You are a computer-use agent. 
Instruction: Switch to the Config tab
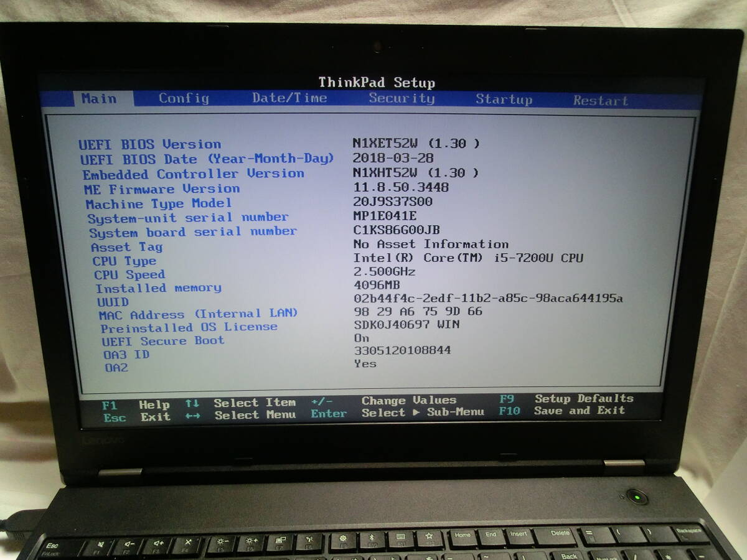coord(184,98)
